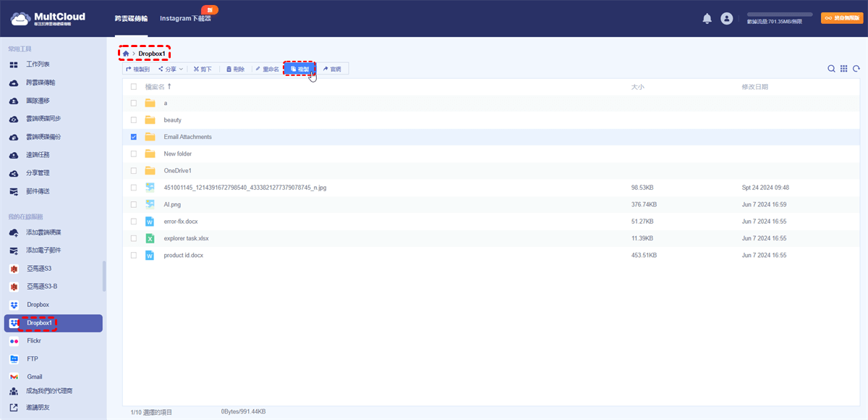The image size is (868, 420).
Task: Click the sidebar vertical scrollbar
Action: [x=104, y=276]
